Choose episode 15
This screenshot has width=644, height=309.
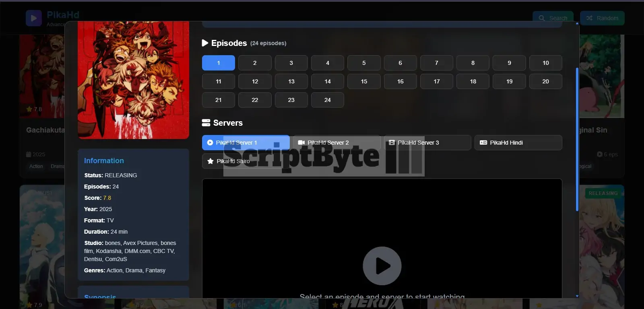pos(364,81)
